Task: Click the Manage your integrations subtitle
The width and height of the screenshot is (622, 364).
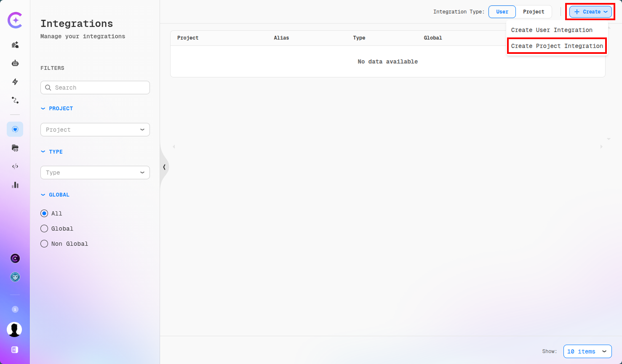Action: point(83,37)
